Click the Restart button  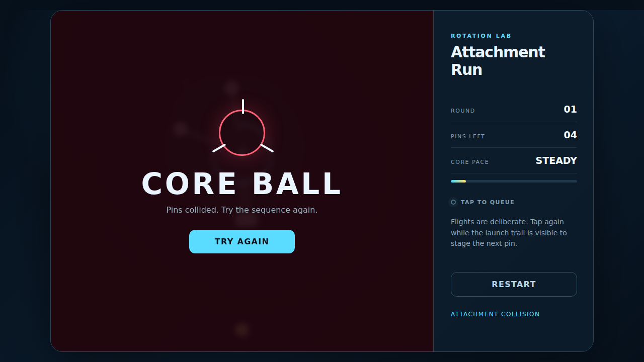click(x=514, y=285)
